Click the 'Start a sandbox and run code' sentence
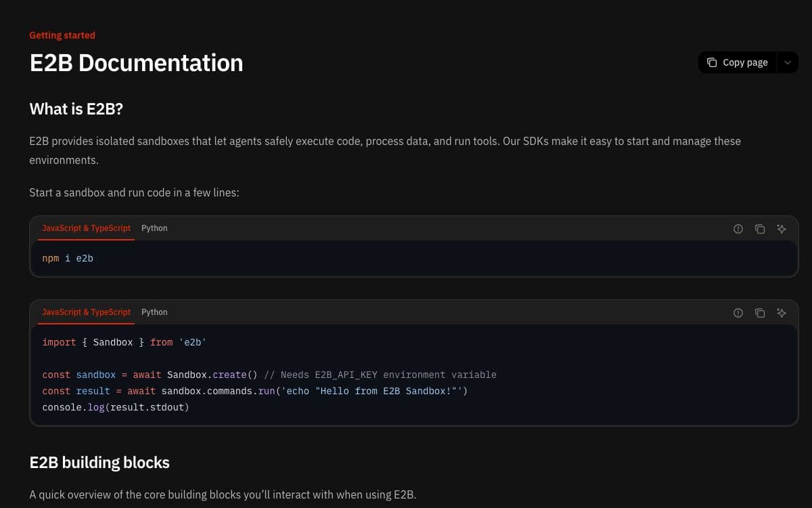Image resolution: width=812 pixels, height=508 pixels. point(135,192)
